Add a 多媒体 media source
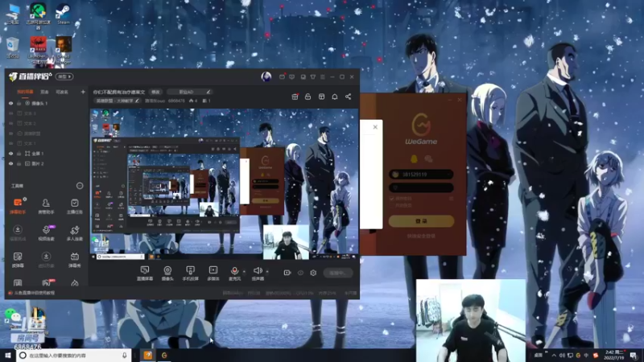 tap(213, 273)
